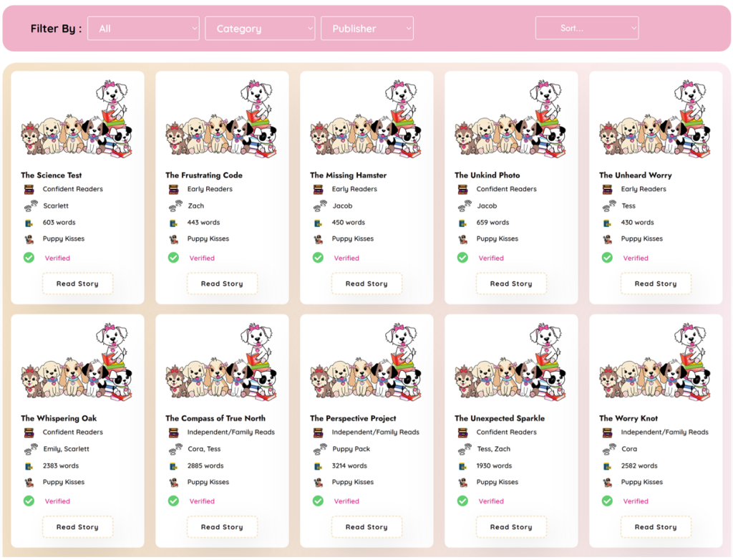Screen dimensions: 733x560
Task: Click the reading level icon on The Whispering Oak
Action: tap(29, 433)
